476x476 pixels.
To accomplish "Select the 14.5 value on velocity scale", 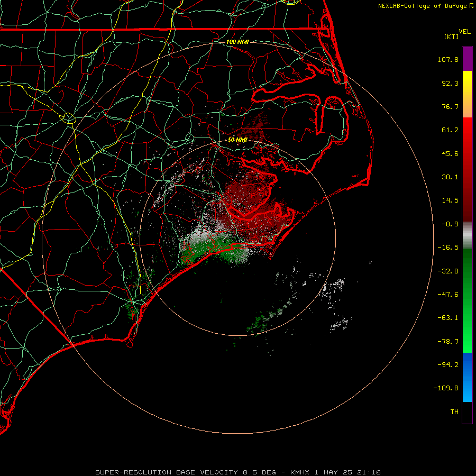I will [450, 200].
